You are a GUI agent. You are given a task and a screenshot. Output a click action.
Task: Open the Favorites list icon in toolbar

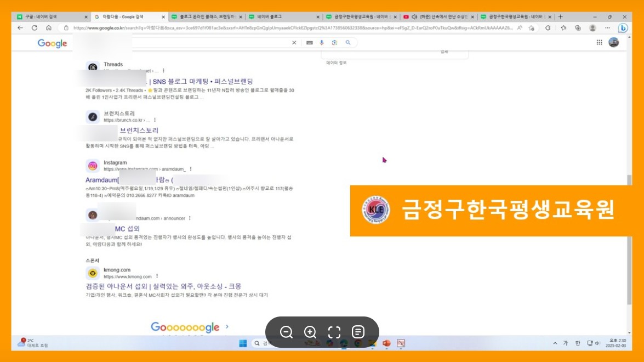pyautogui.click(x=563, y=28)
